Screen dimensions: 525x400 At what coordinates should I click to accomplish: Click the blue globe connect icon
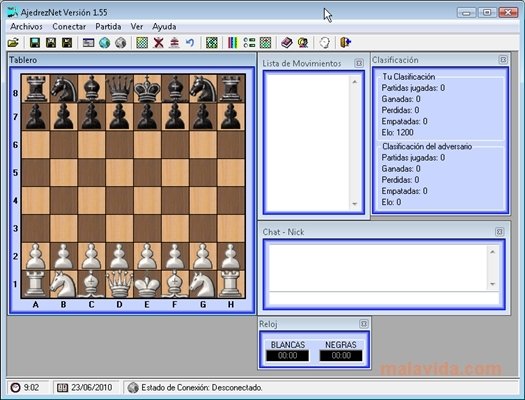[104, 43]
